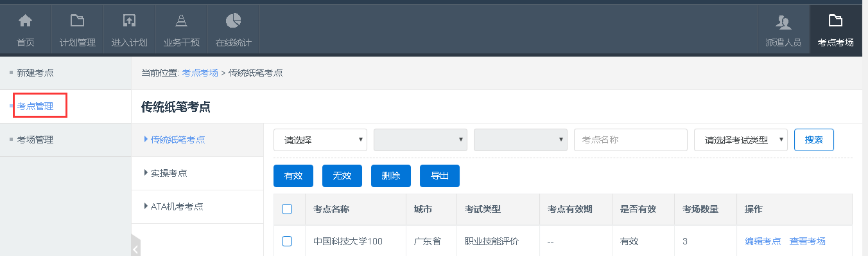Open 进入计划 upload icon

[x=129, y=21]
